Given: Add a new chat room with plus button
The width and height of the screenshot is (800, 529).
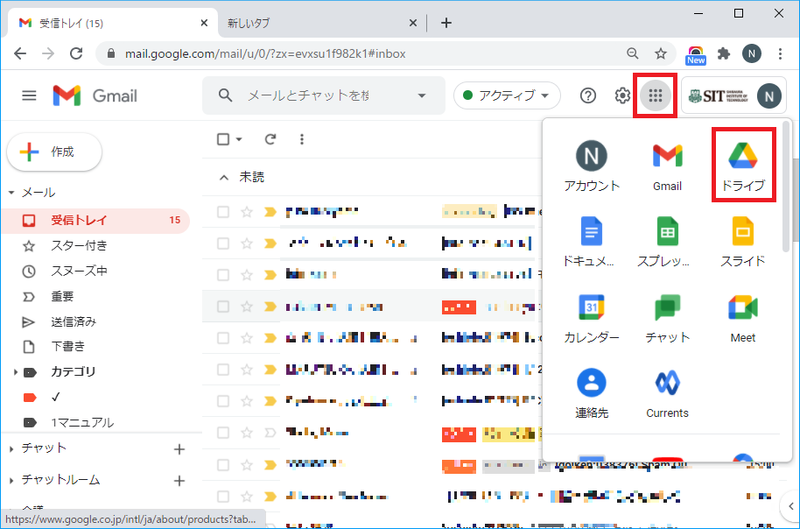Looking at the screenshot, I should pyautogui.click(x=179, y=481).
